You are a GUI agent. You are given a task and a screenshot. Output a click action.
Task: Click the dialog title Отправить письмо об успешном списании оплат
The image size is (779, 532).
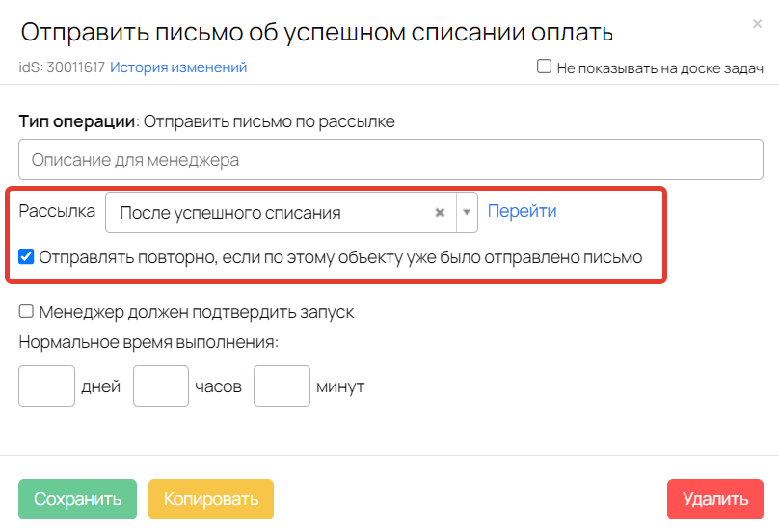click(x=317, y=33)
